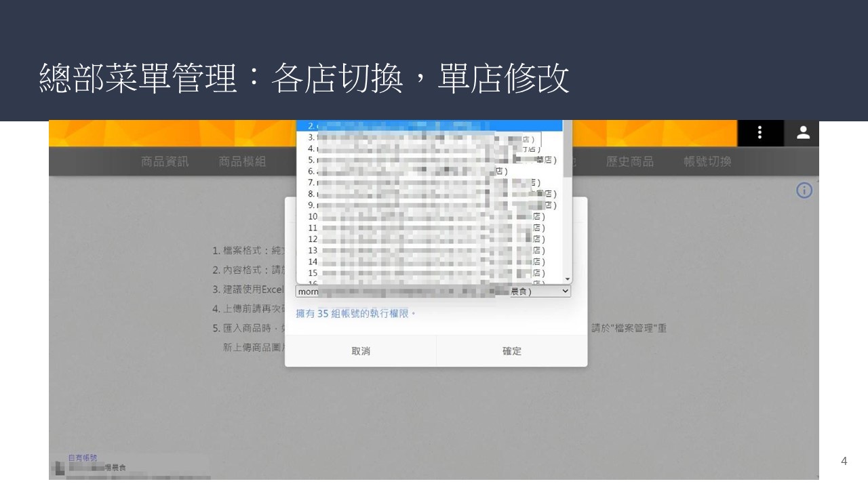The height and width of the screenshot is (488, 868).
Task: Click the blue info circle icon
Action: pyautogui.click(x=804, y=190)
